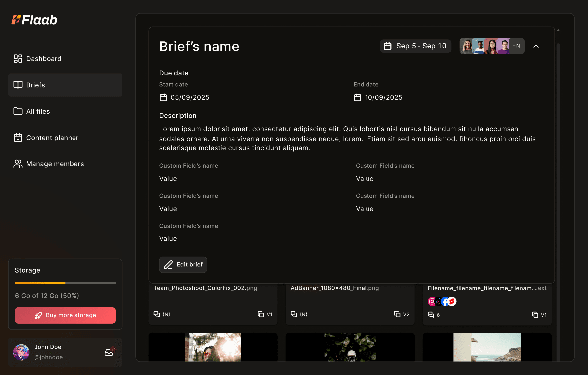Screen dimensions: 588x375
Task: Open Manage members page
Action: pyautogui.click(x=65, y=164)
